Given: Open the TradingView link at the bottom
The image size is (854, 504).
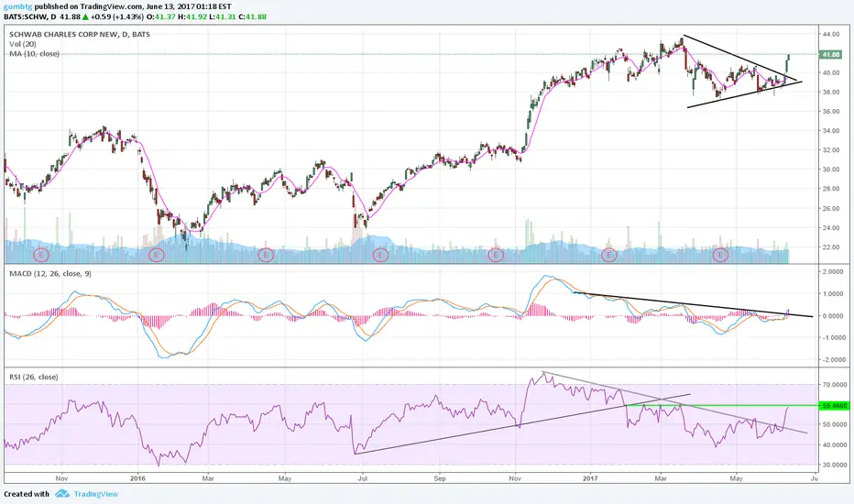Looking at the screenshot, I should (96, 494).
